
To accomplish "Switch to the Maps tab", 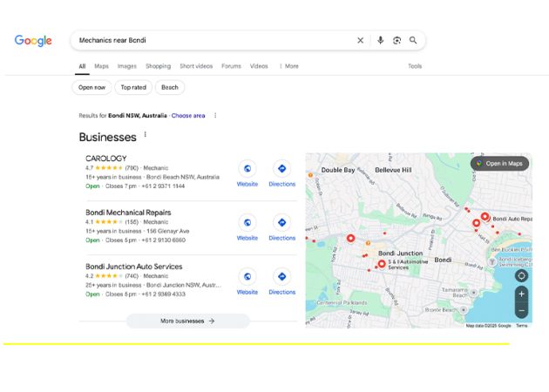I will point(102,66).
